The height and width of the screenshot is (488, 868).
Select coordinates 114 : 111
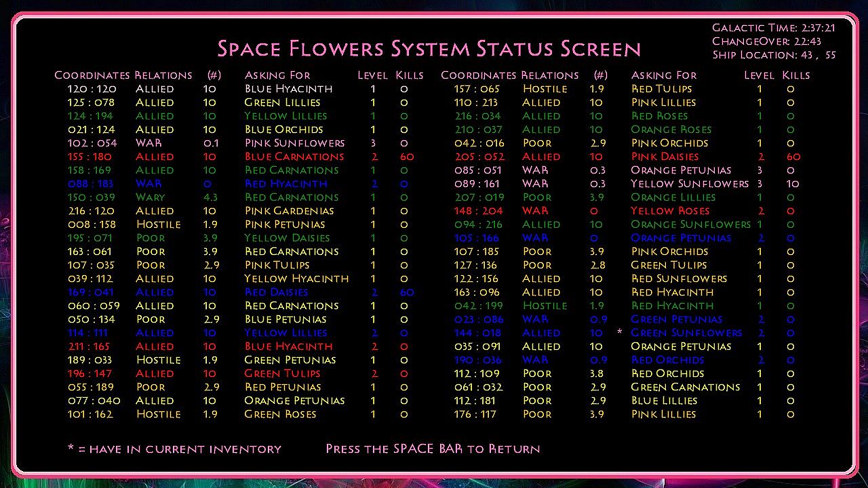[x=87, y=333]
